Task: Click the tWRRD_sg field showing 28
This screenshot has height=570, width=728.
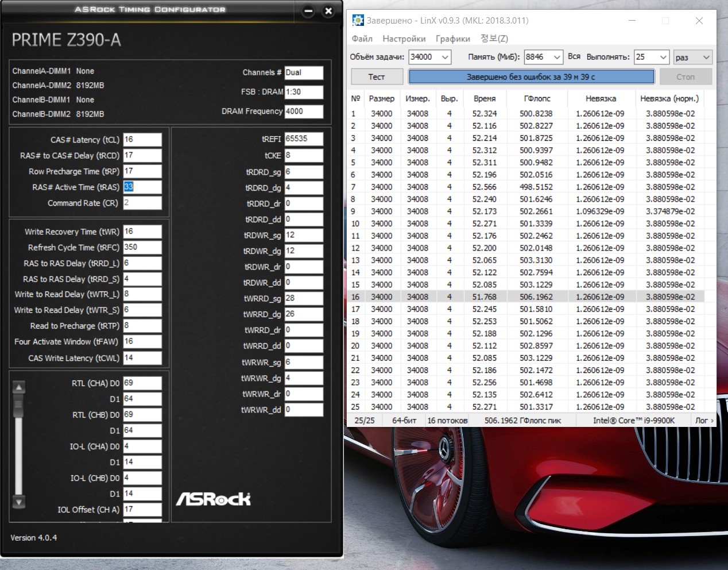Action: (x=304, y=298)
